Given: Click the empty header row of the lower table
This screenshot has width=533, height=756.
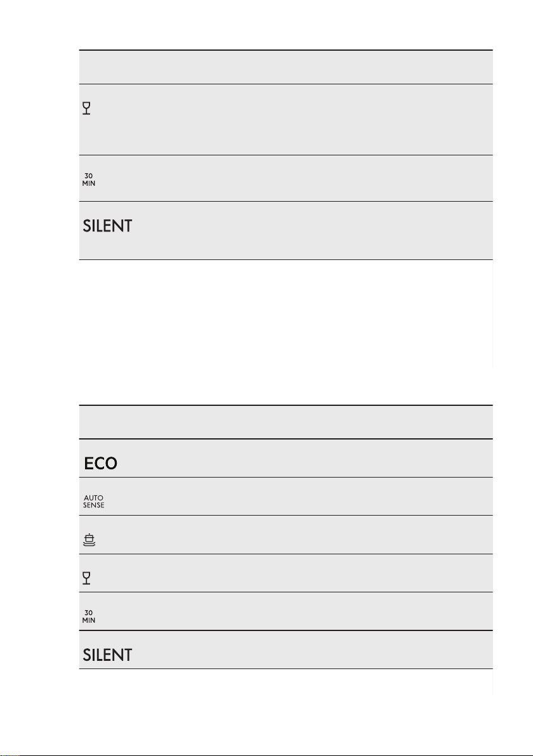Looking at the screenshot, I should click(x=286, y=422).
